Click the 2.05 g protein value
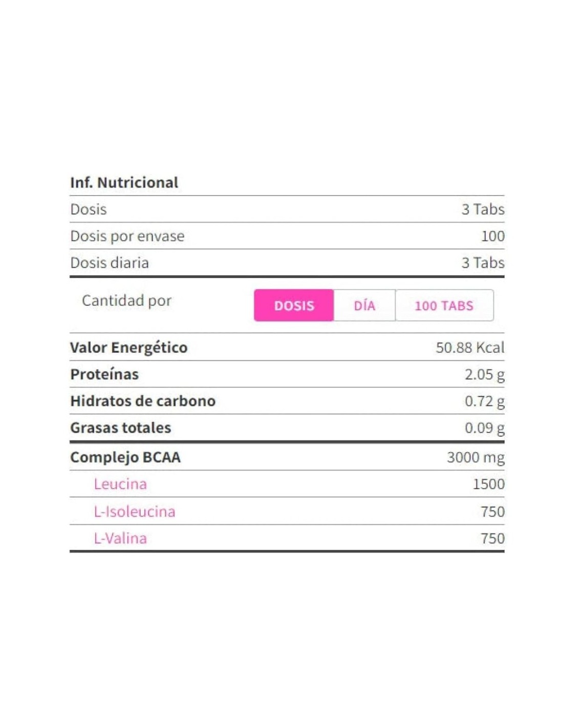 [484, 374]
